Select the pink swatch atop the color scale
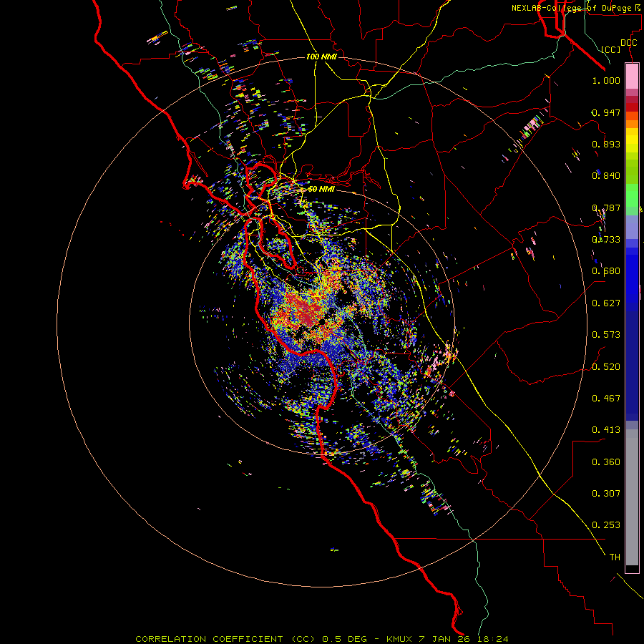644x644 pixels. [632, 76]
